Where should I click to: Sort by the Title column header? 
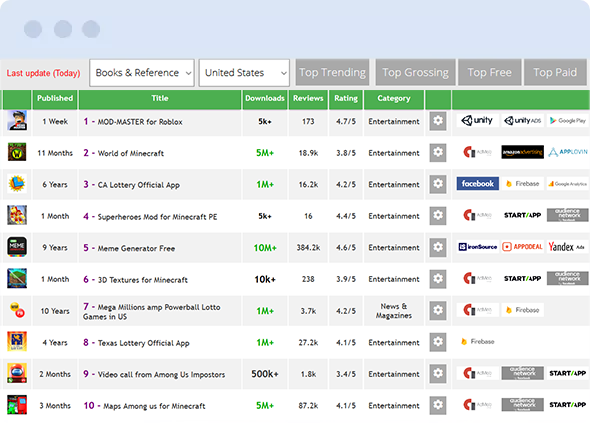pyautogui.click(x=160, y=99)
